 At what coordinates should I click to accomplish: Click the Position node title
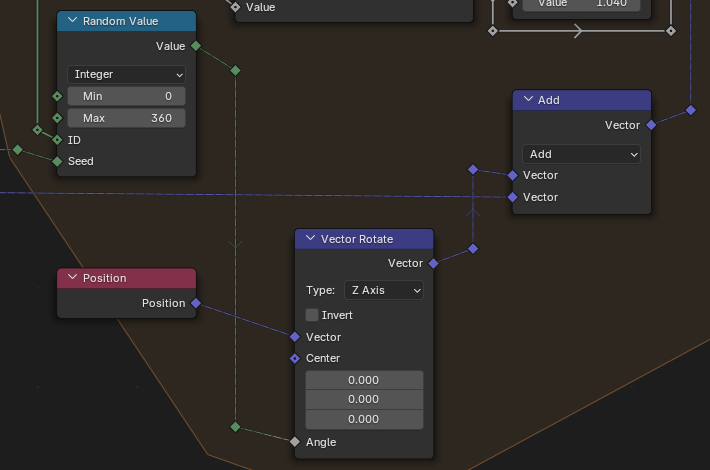pyautogui.click(x=105, y=278)
